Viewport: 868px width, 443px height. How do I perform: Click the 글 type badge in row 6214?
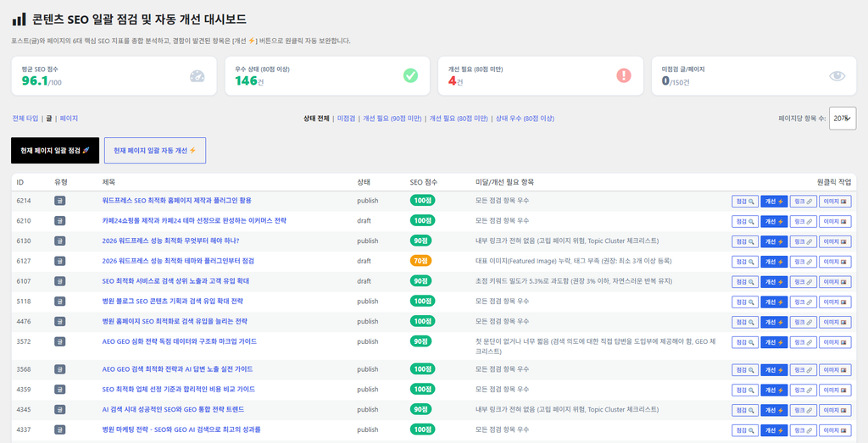[x=60, y=201]
